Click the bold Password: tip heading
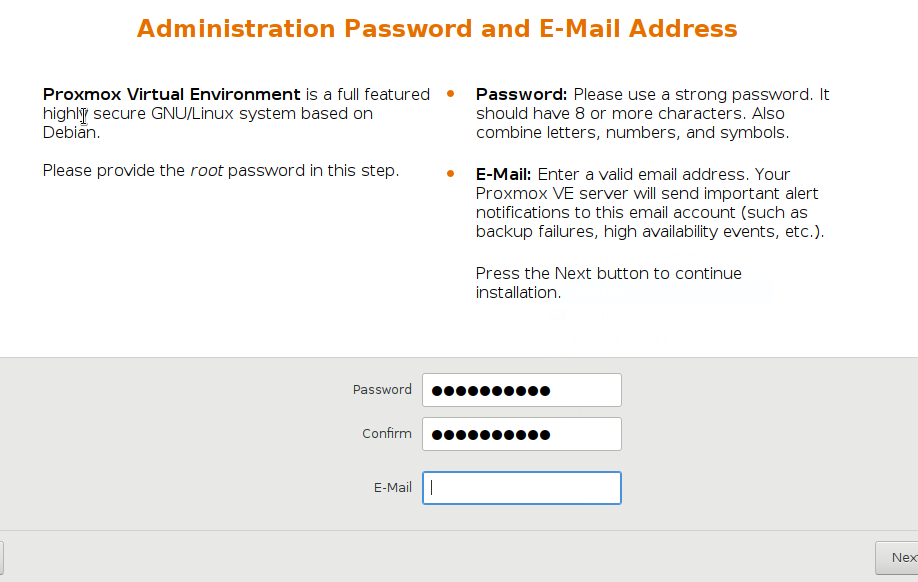Screen dimensions: 918x582 pos(522,94)
